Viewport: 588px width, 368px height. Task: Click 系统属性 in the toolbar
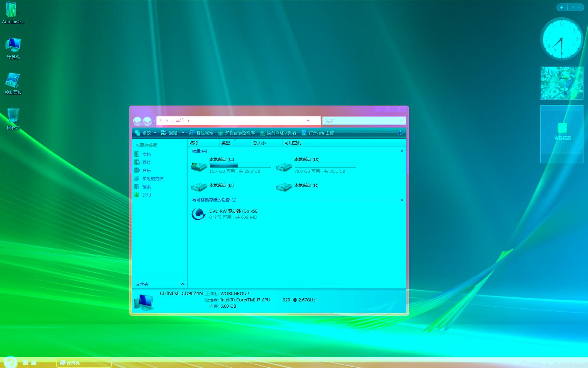click(201, 133)
